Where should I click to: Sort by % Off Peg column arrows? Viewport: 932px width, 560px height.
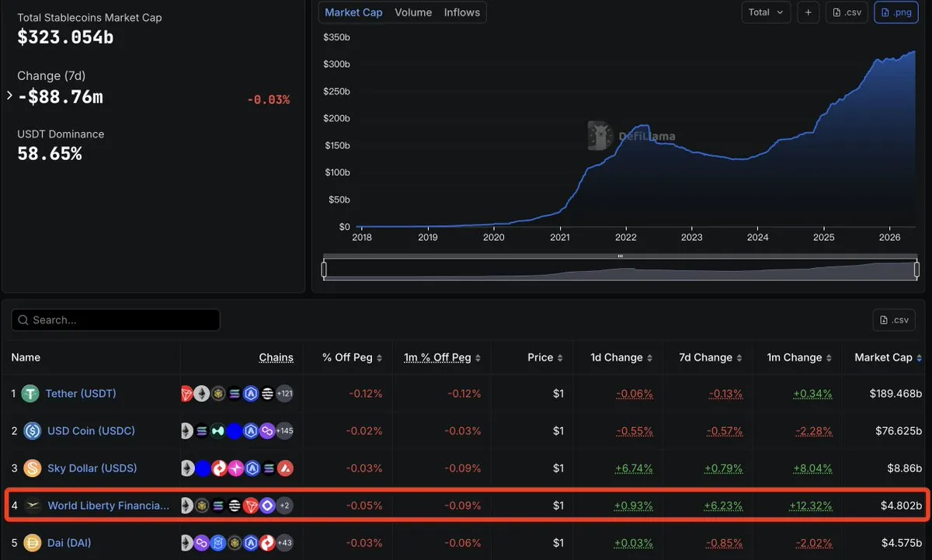point(380,358)
